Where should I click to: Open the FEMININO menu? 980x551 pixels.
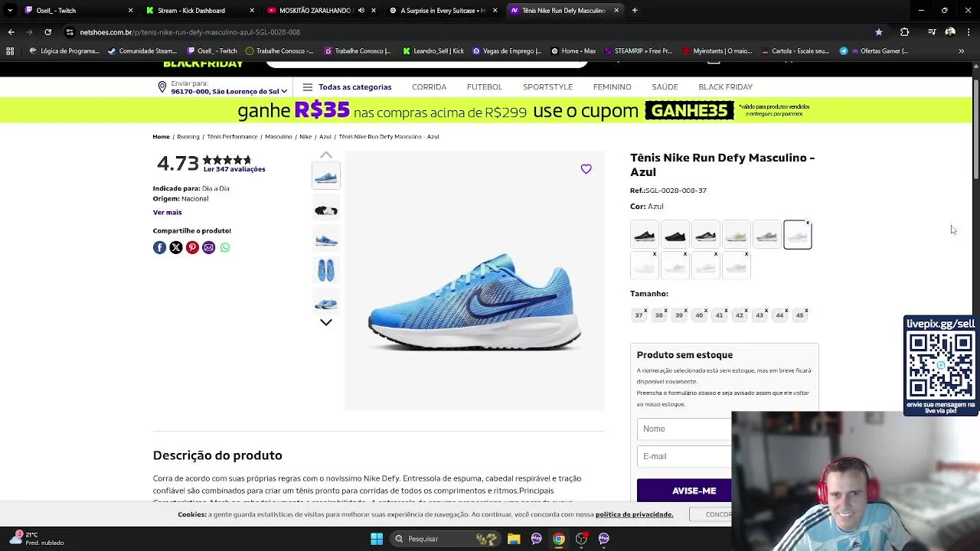[x=612, y=87]
